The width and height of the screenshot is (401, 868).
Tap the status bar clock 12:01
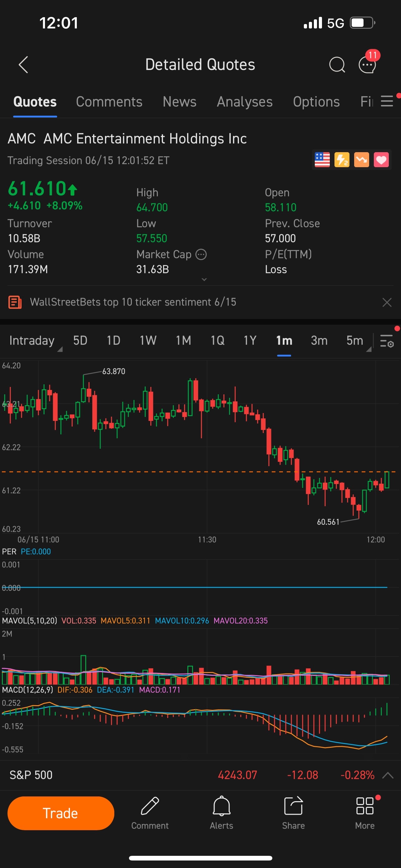[x=59, y=23]
